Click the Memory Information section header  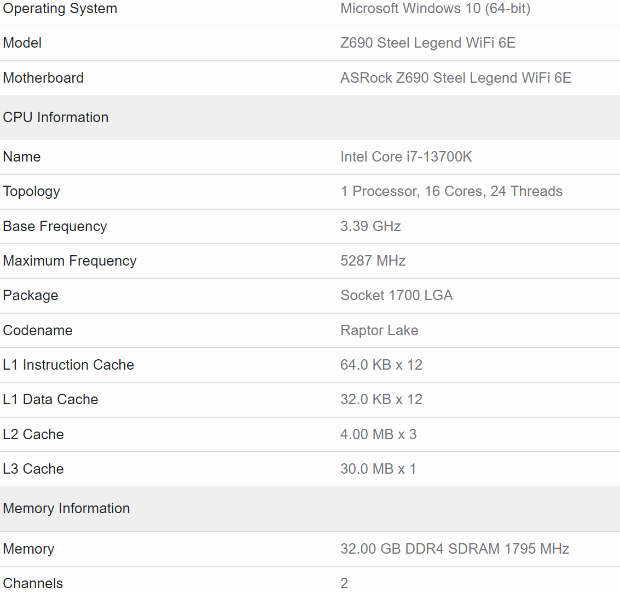click(67, 508)
